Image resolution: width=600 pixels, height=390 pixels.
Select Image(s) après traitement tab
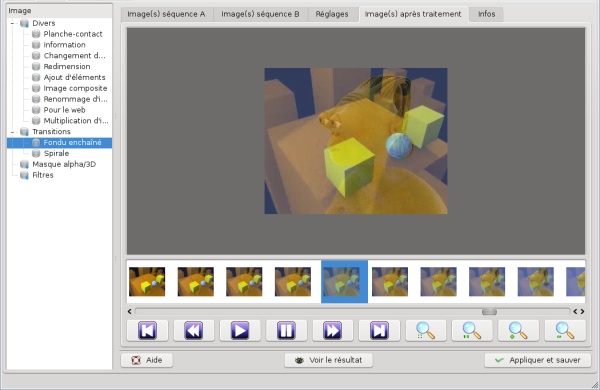413,14
